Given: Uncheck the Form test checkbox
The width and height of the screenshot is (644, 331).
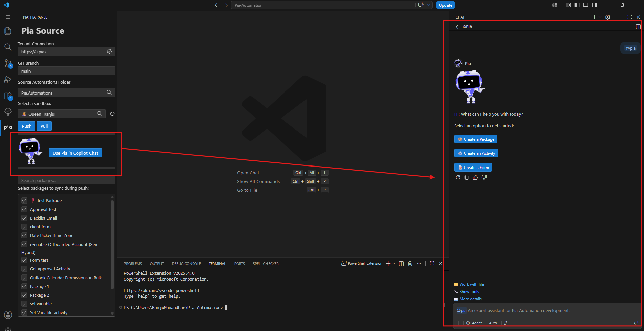Looking at the screenshot, I should tap(24, 260).
